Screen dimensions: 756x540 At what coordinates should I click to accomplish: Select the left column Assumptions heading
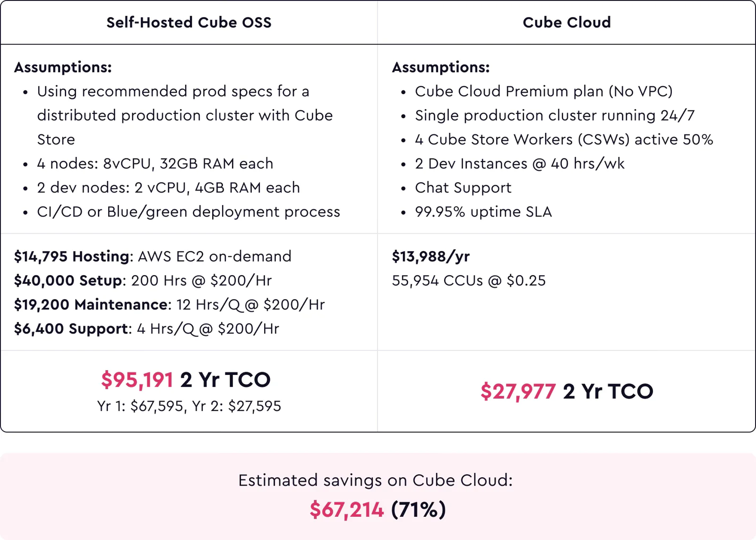click(63, 67)
